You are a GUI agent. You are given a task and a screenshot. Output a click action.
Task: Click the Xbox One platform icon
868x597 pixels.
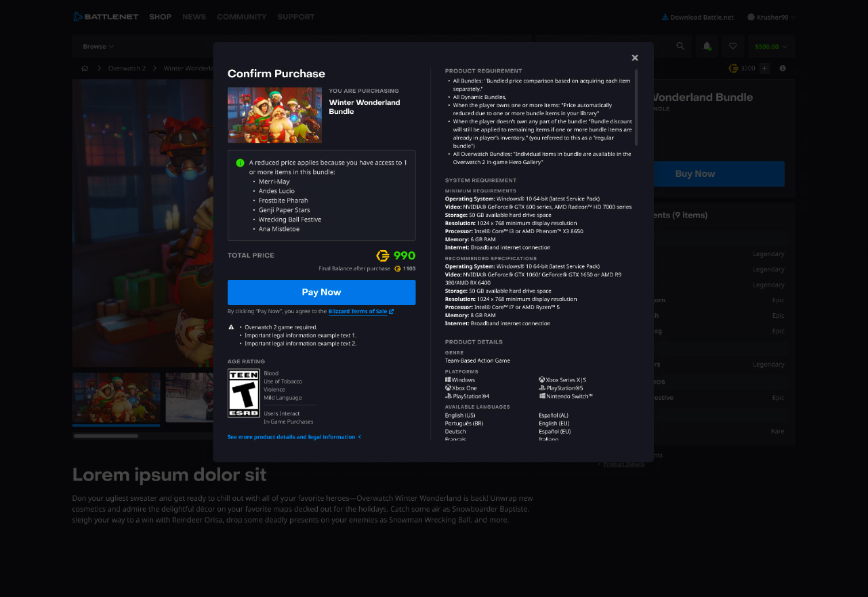click(448, 388)
